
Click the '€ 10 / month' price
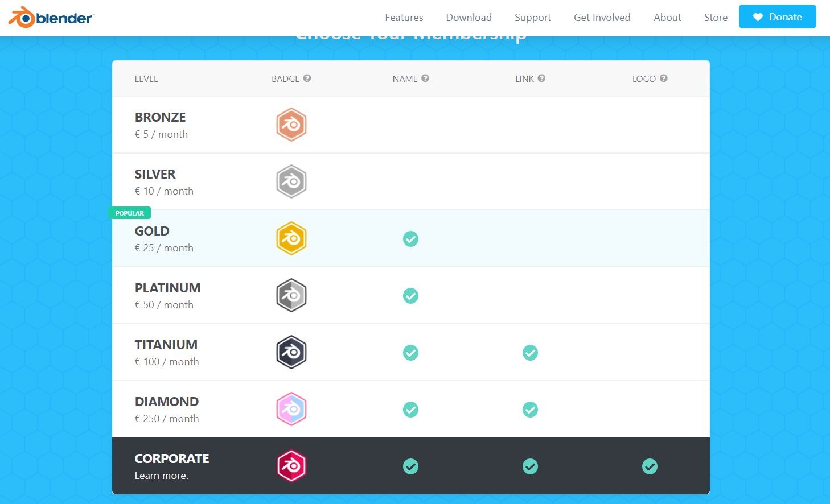point(164,191)
